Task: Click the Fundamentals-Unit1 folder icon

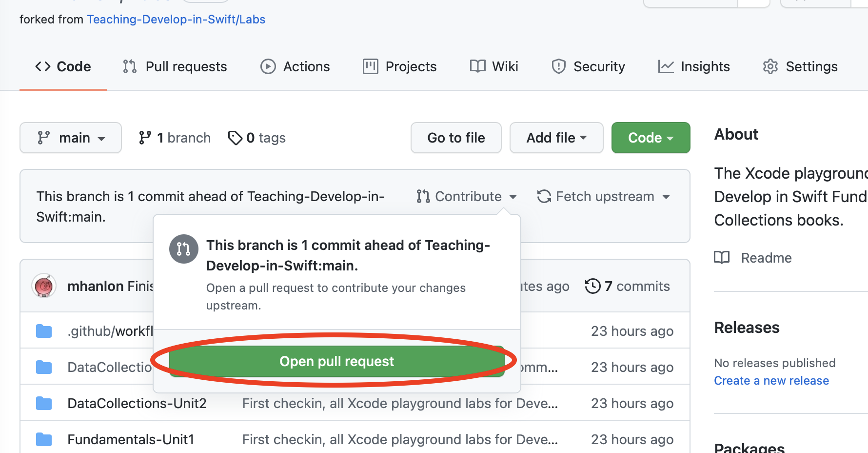Action: tap(44, 439)
